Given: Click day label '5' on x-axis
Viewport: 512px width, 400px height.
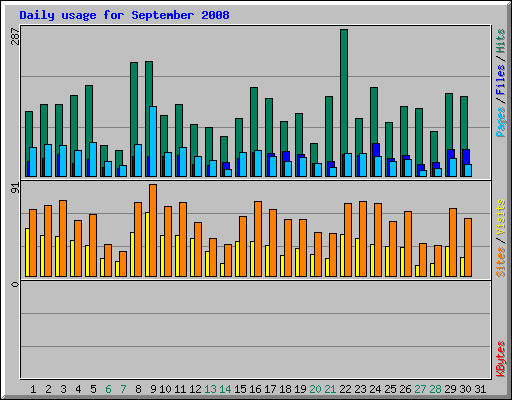Looking at the screenshot, I should click(x=93, y=389).
